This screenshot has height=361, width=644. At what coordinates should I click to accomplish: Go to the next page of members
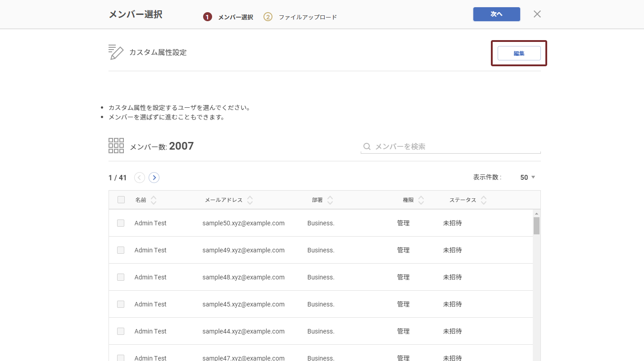[x=154, y=178]
